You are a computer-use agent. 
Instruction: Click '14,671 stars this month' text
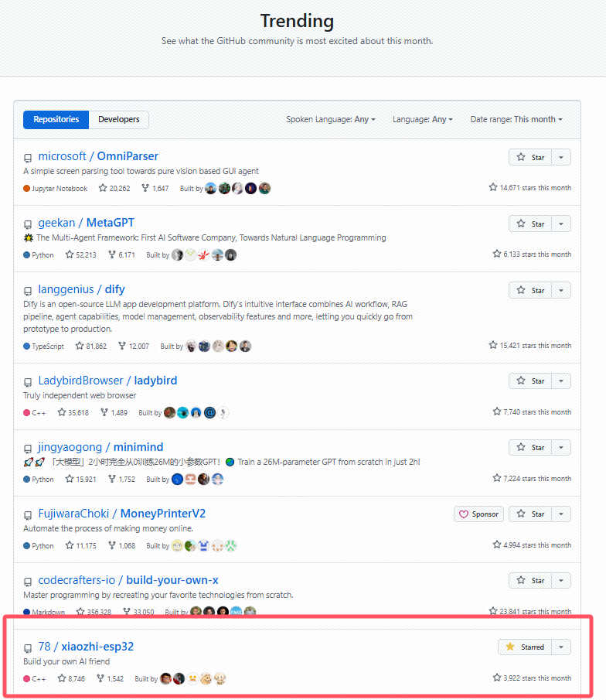point(535,188)
